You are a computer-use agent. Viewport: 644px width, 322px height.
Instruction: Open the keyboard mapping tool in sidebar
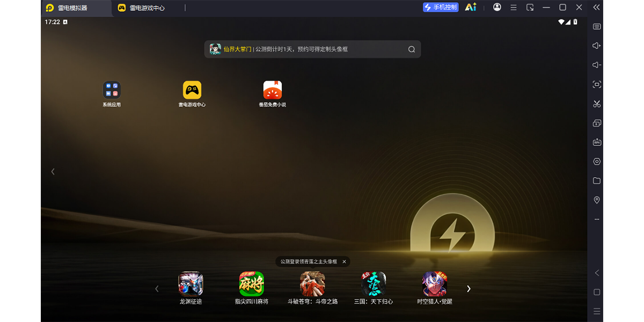(x=597, y=26)
